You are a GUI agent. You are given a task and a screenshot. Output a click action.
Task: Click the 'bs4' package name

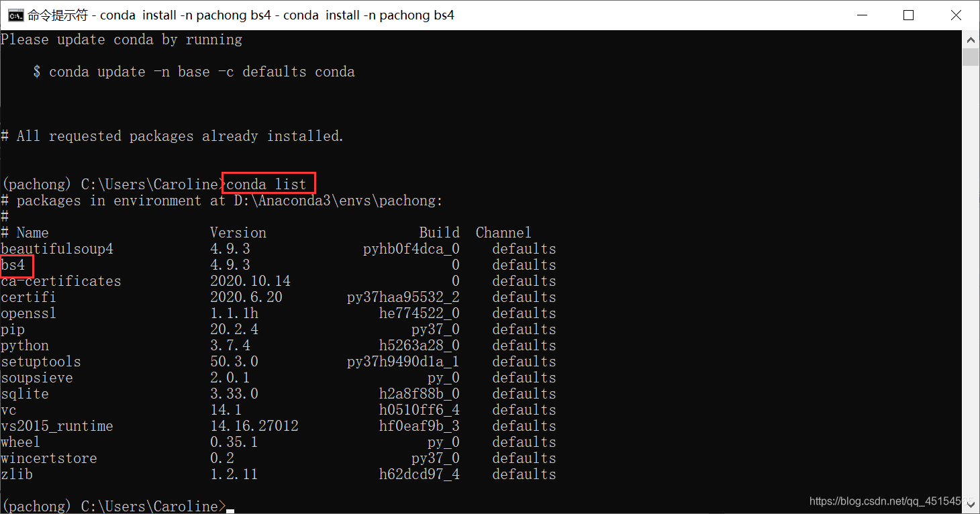click(13, 265)
